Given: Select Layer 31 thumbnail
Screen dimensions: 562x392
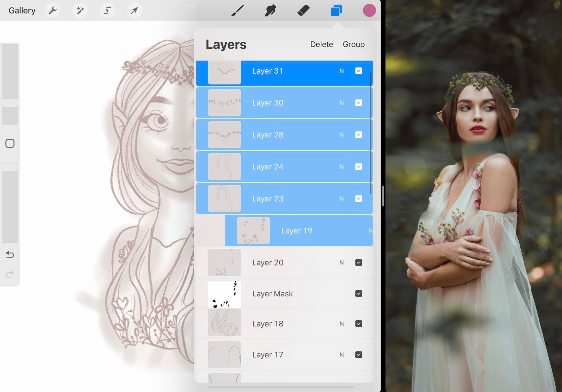Looking at the screenshot, I should (224, 72).
